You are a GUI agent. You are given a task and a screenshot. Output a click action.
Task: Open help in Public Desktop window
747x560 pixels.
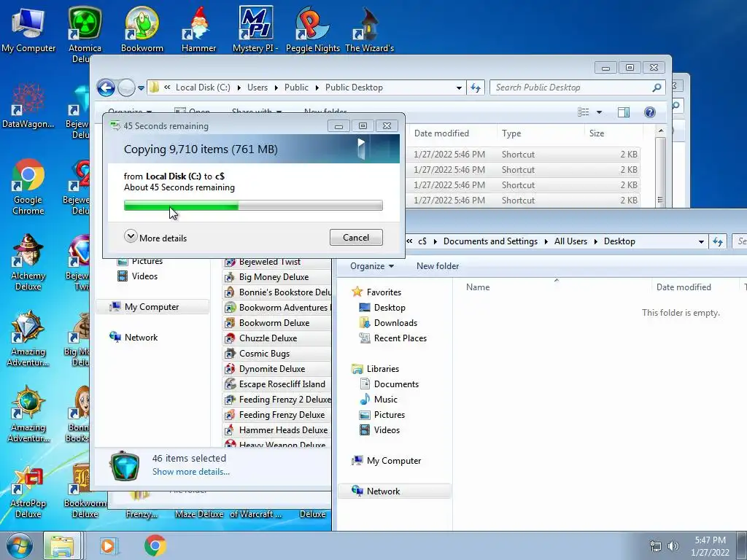point(650,112)
